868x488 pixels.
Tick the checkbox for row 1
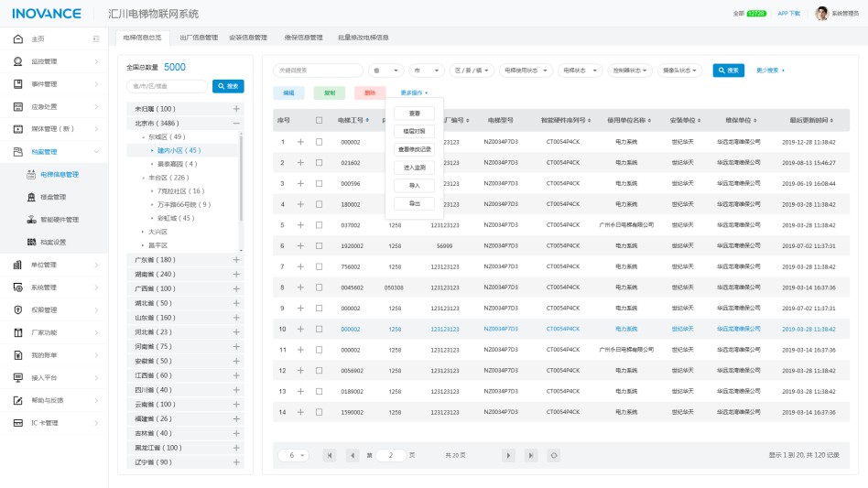coord(319,142)
